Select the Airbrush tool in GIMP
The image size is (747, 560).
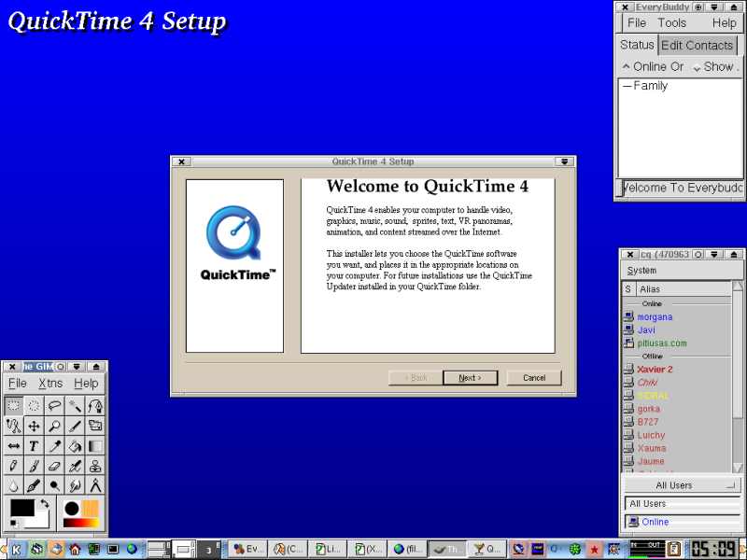point(75,466)
